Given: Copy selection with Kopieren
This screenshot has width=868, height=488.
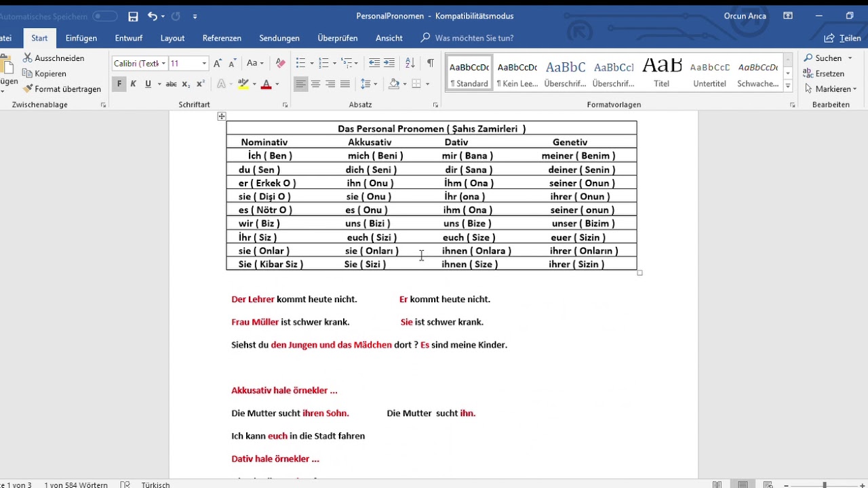Looking at the screenshot, I should click(x=45, y=73).
